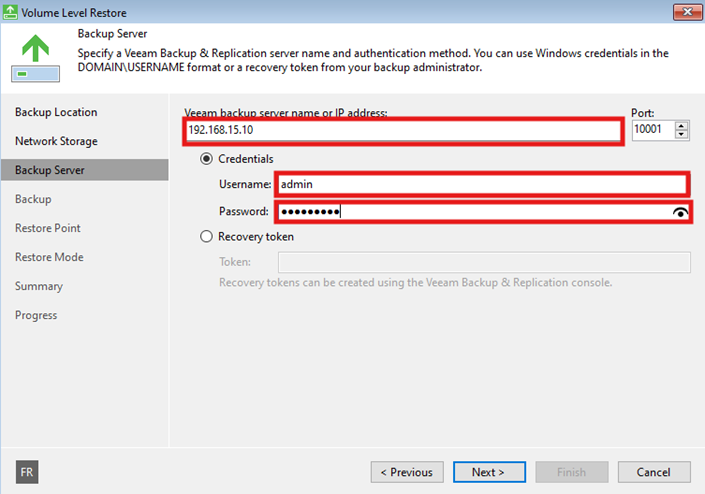705x494 pixels.
Task: Select the Backup Server step in sidebar
Action: pos(50,170)
